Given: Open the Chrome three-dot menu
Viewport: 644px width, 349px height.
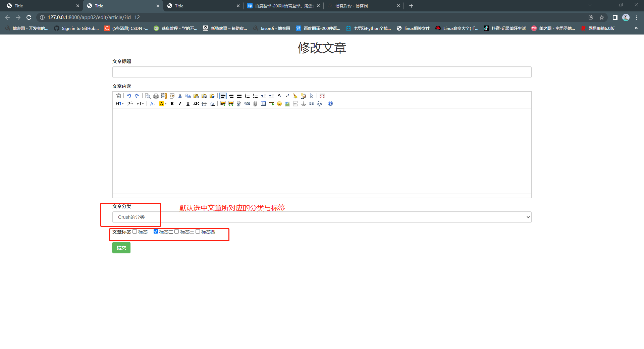Looking at the screenshot, I should pyautogui.click(x=637, y=17).
